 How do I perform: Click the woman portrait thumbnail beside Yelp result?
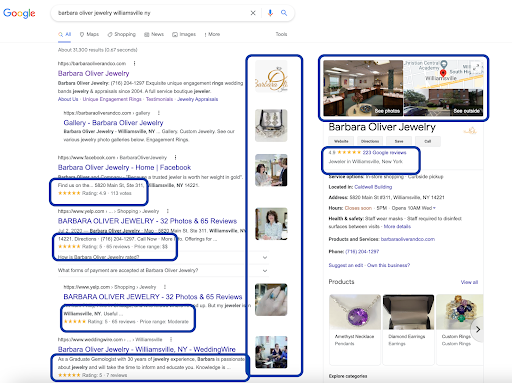click(x=271, y=224)
